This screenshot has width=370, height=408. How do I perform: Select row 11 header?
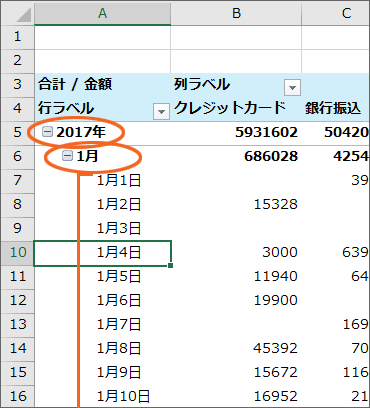[x=17, y=277]
